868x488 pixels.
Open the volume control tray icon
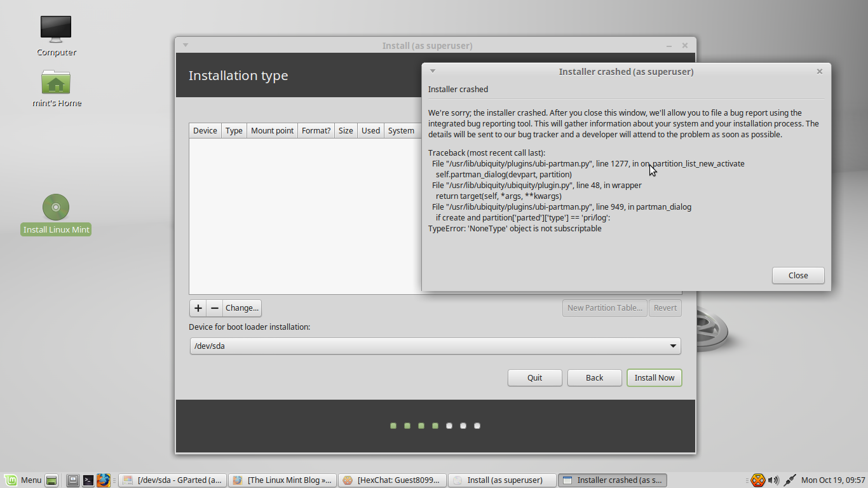773,480
